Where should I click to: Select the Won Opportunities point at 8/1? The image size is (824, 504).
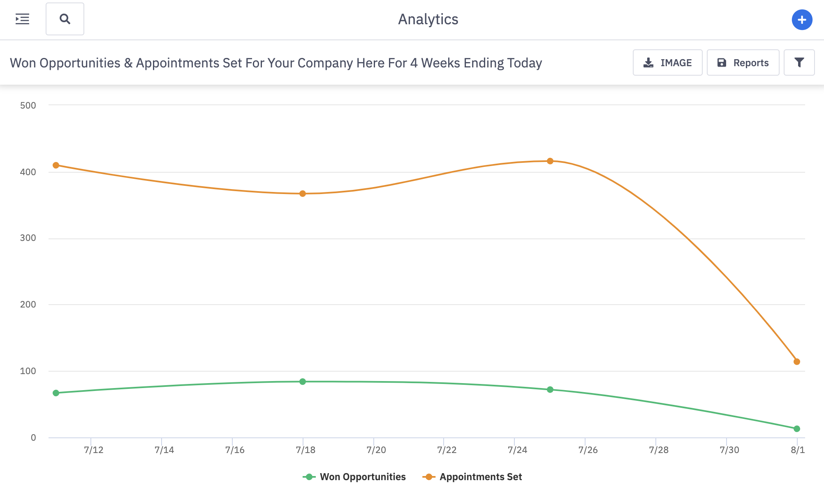click(x=797, y=429)
